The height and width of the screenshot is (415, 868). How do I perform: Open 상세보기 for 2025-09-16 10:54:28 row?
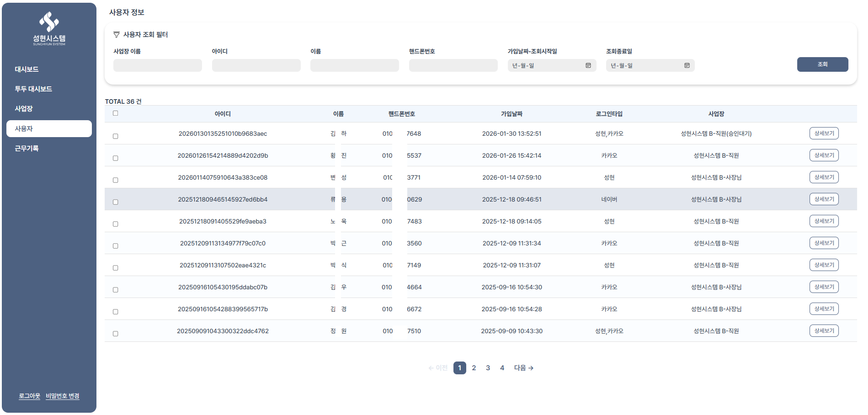(x=824, y=309)
